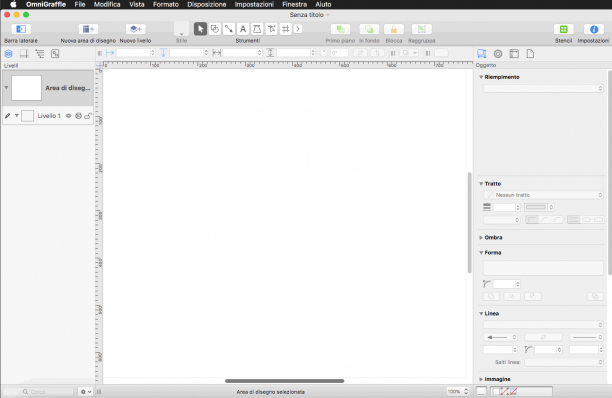
Task: Switch sidebar to selection view
Action: pos(55,54)
